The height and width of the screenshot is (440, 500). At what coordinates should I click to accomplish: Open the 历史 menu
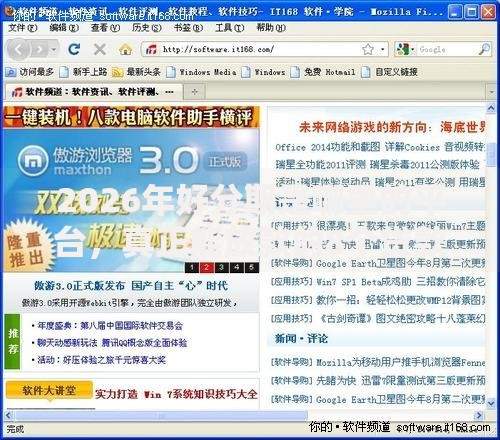[x=146, y=28]
